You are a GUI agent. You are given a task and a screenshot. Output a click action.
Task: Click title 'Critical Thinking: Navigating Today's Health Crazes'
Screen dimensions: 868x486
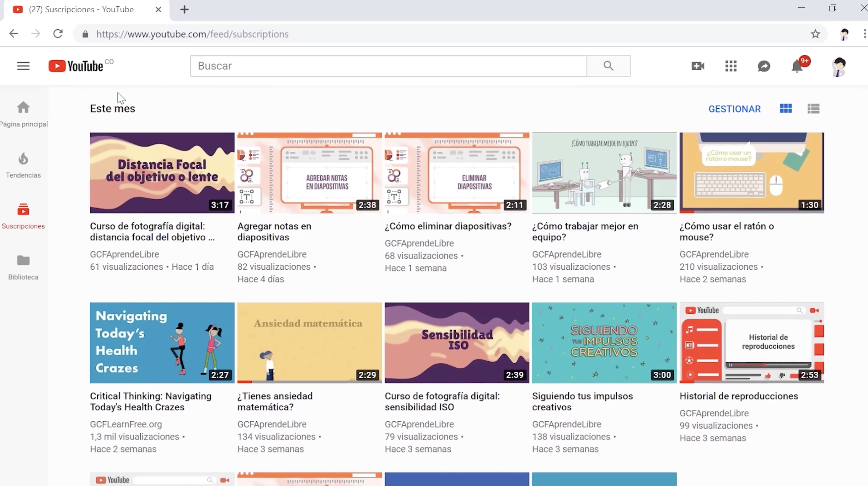click(151, 402)
